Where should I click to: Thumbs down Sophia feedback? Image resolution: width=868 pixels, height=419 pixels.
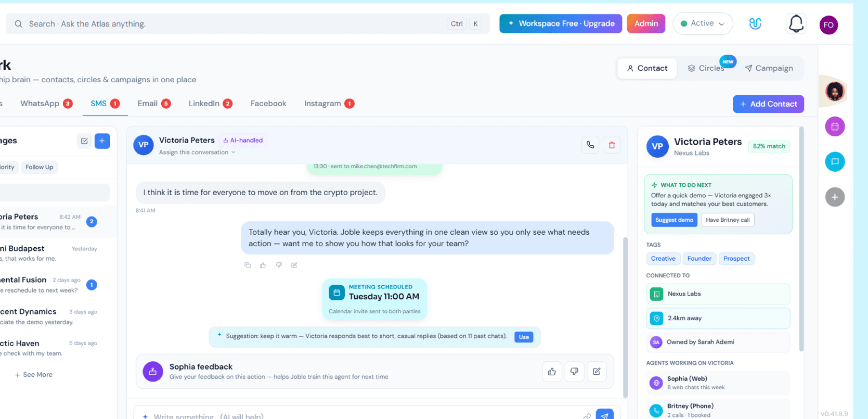[x=574, y=372]
